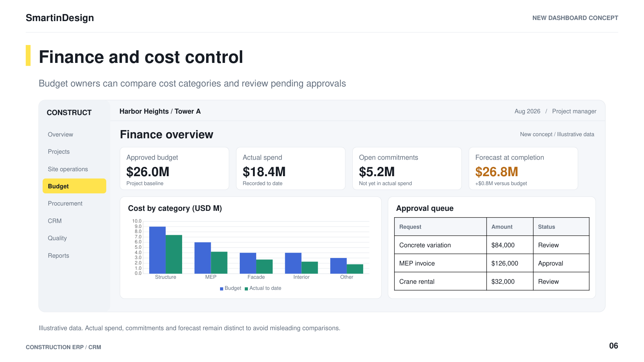Click the CONSTRUCT app logo text
The image size is (644, 362).
coord(69,113)
